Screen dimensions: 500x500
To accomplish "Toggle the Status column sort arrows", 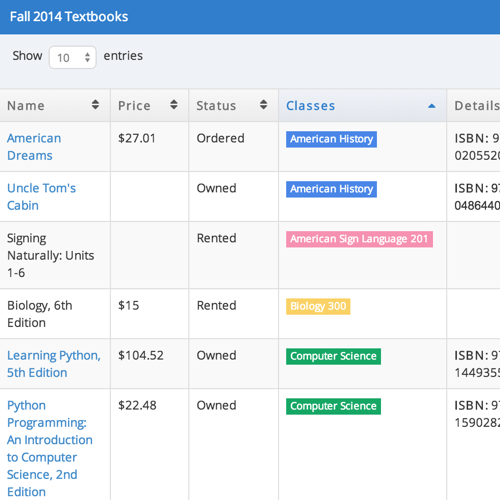I will [263, 105].
